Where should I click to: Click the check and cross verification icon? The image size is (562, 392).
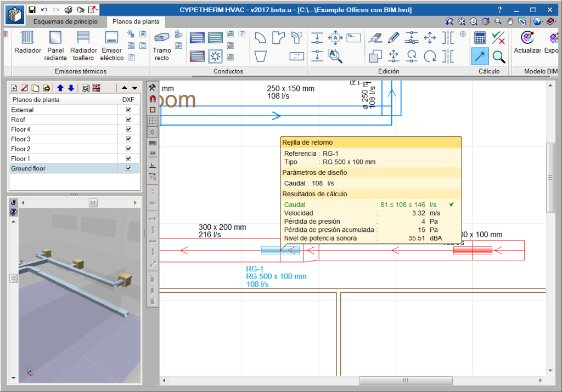click(x=498, y=37)
